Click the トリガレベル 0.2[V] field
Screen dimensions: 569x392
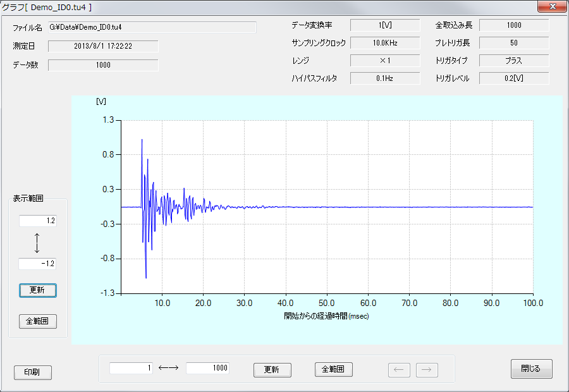pyautogui.click(x=514, y=78)
